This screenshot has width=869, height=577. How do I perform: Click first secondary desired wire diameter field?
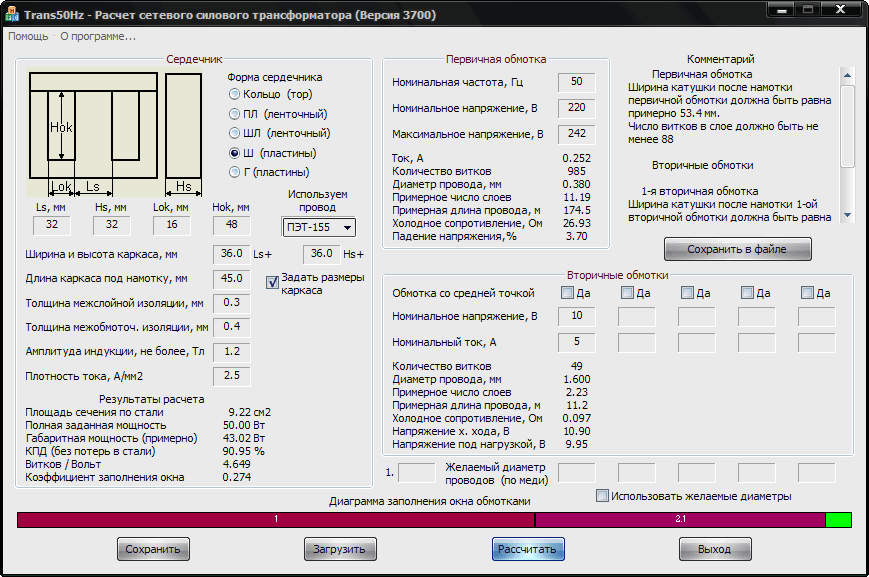tap(576, 473)
